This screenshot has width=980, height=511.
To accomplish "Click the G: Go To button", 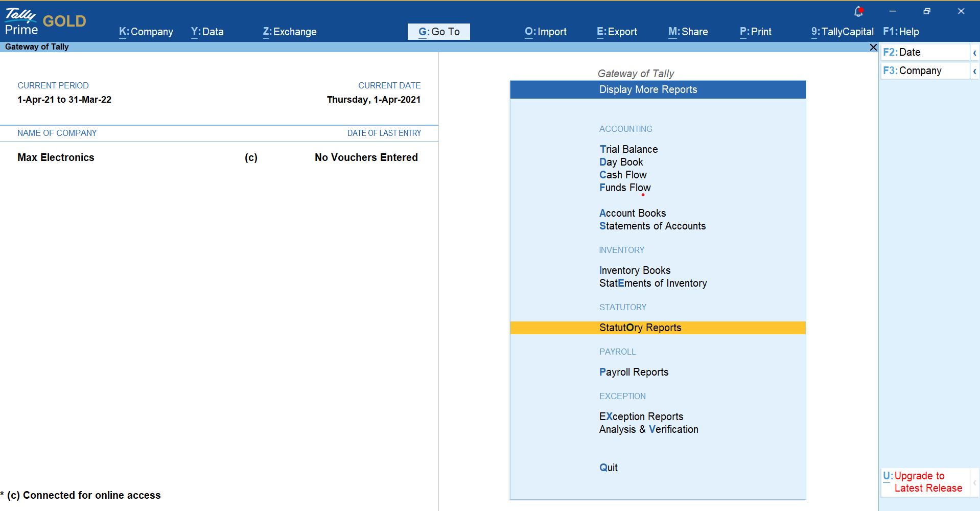I will tap(439, 32).
